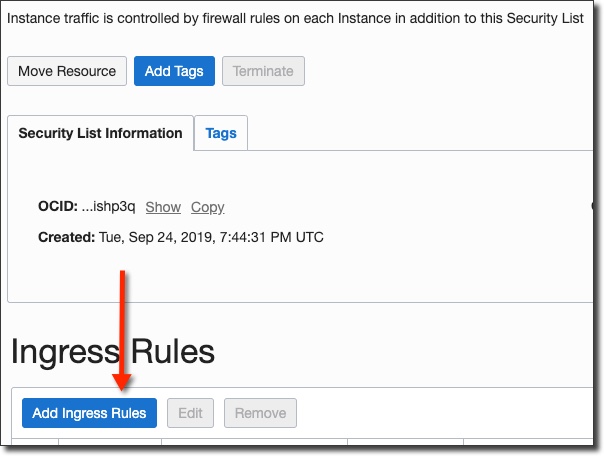Show the full OCID value
This screenshot has width=604, height=456.
pos(163,207)
